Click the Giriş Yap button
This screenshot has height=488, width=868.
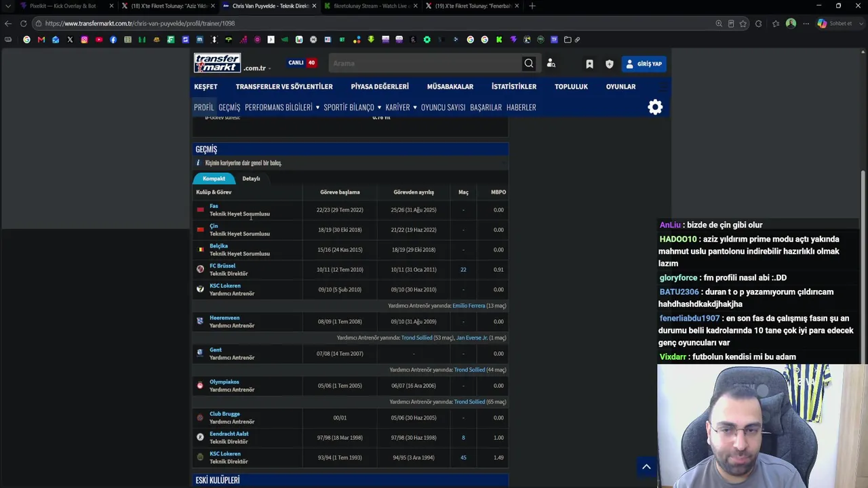point(644,64)
